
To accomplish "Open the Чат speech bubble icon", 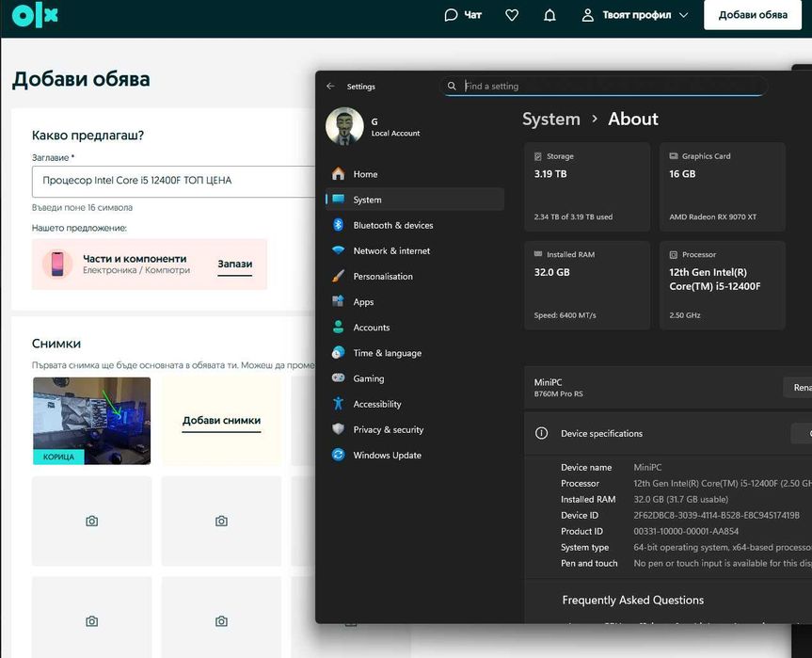I will tap(451, 15).
